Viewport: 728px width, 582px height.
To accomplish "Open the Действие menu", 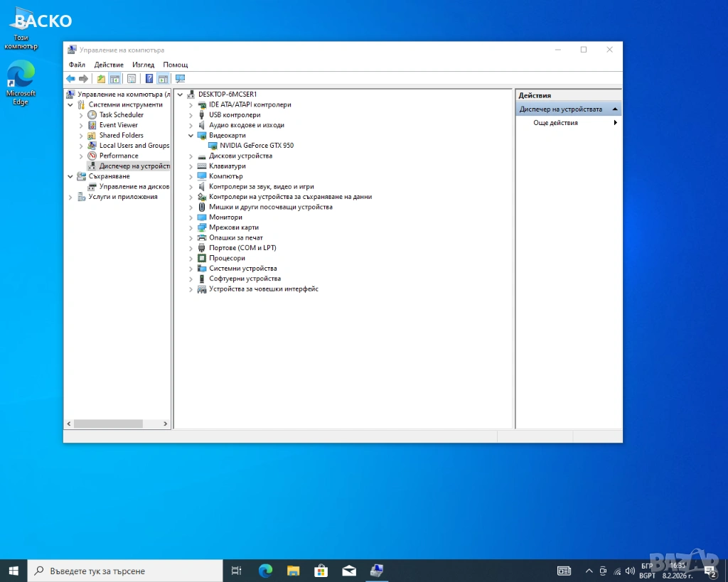I will pos(109,65).
